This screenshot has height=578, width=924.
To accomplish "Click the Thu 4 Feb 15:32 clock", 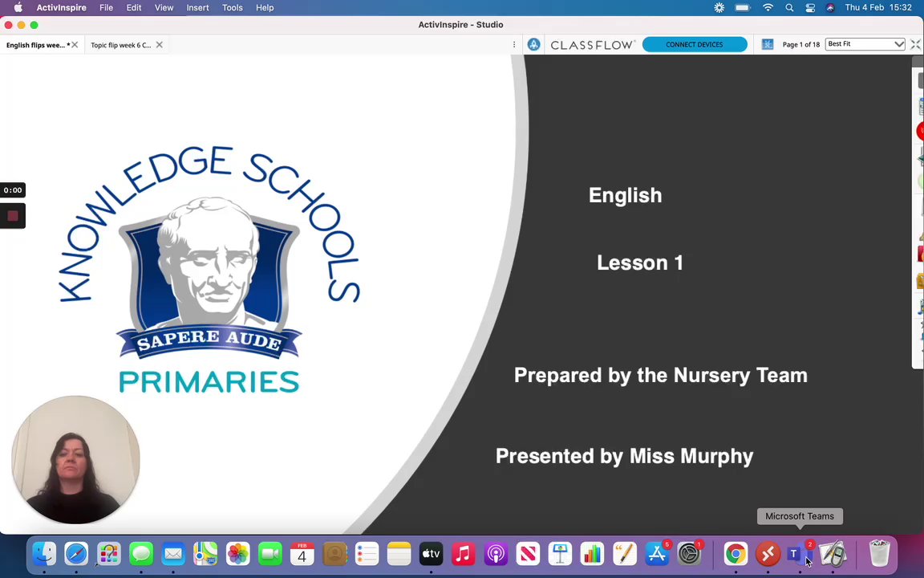I will (x=878, y=8).
